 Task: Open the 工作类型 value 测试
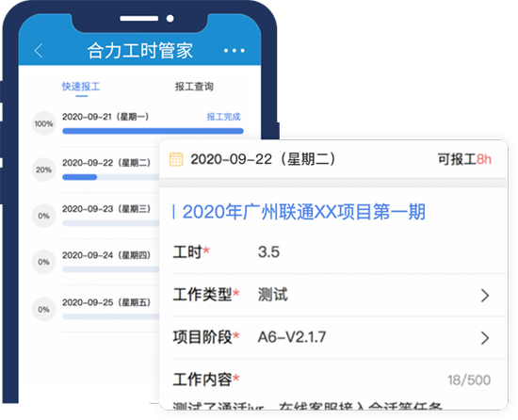(273, 295)
